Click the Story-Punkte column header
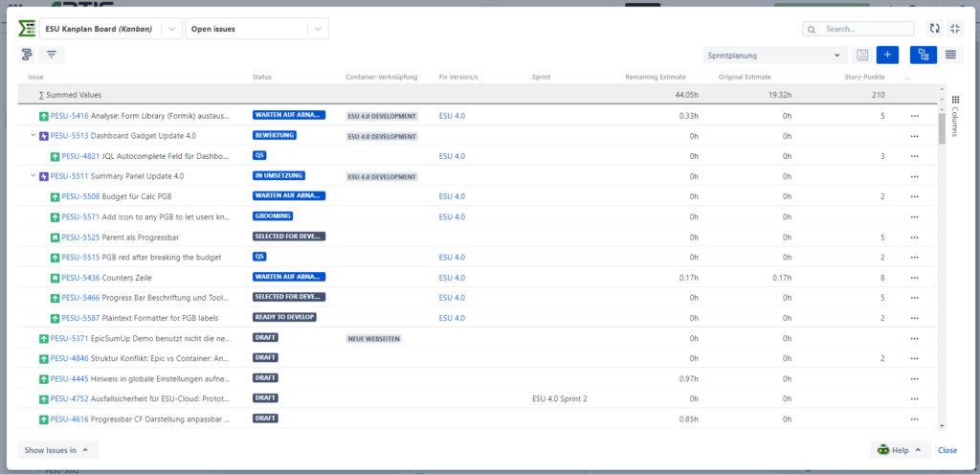The image size is (980, 475). coord(864,77)
